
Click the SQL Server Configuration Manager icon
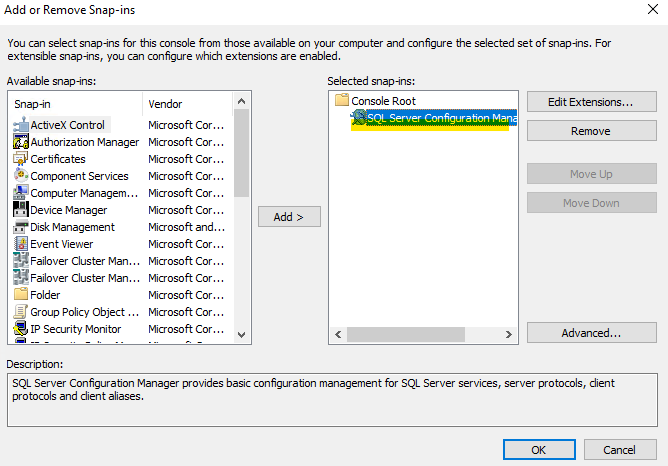click(359, 118)
